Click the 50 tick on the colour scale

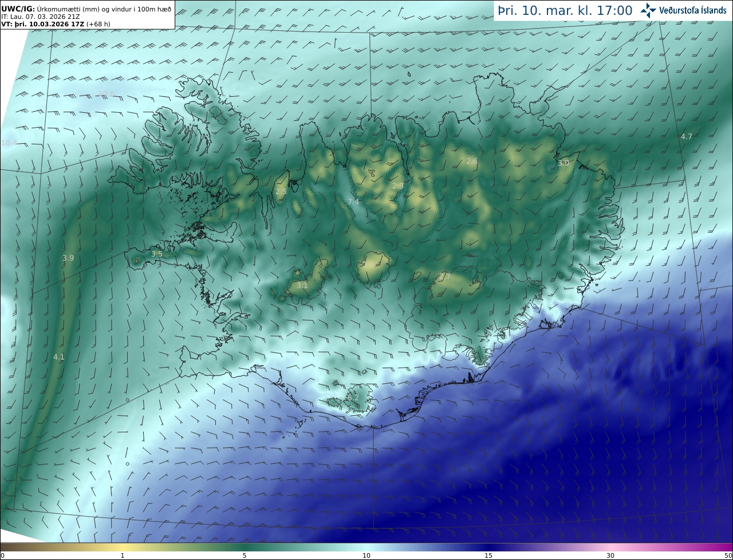tap(728, 555)
